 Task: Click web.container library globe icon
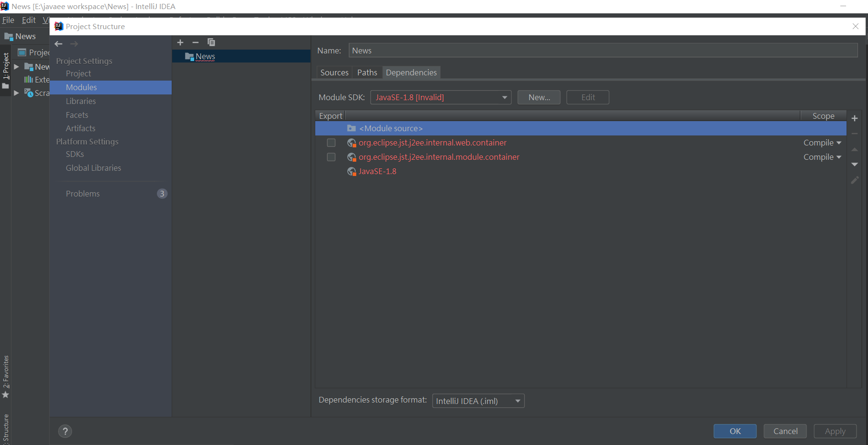click(351, 143)
